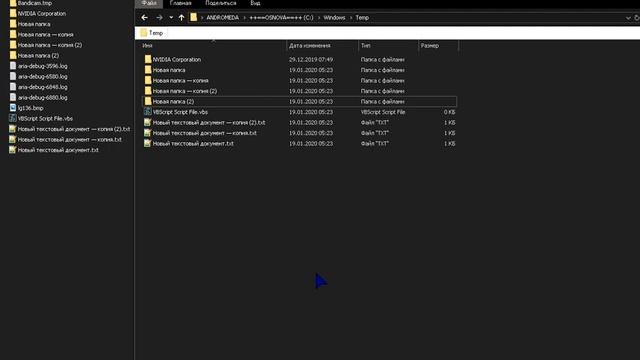Screen dimensions: 640x360
Task: Select the lg136.bmp image file icon
Action: (x=13, y=108)
